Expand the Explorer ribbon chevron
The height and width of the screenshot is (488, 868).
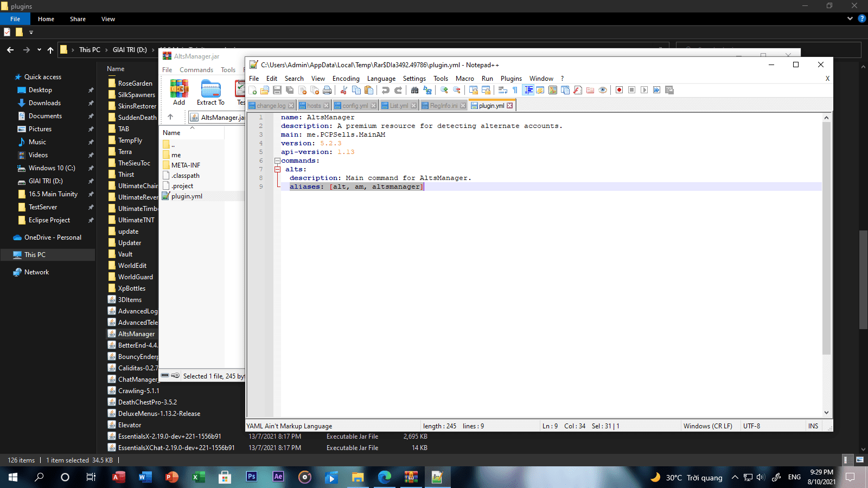pos(850,18)
